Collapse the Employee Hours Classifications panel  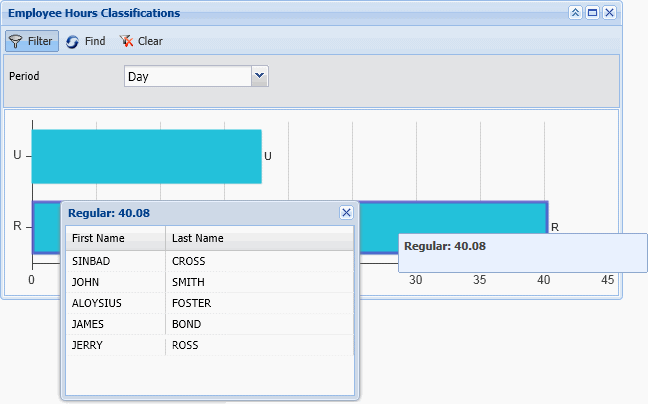pyautogui.click(x=575, y=13)
